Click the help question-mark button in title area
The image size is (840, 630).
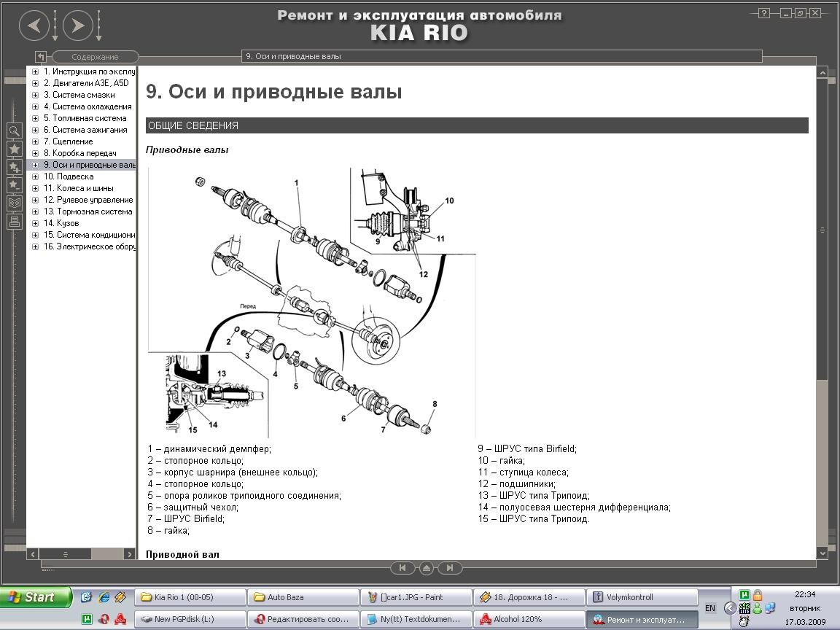coord(764,13)
